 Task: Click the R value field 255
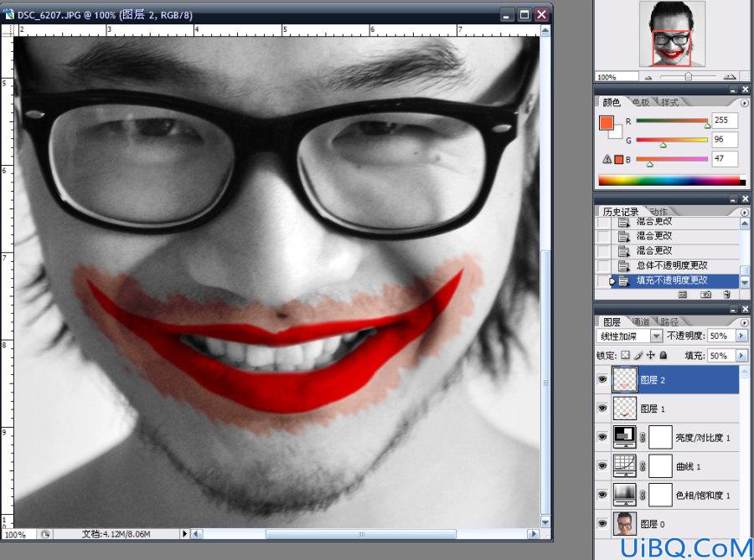click(x=725, y=120)
